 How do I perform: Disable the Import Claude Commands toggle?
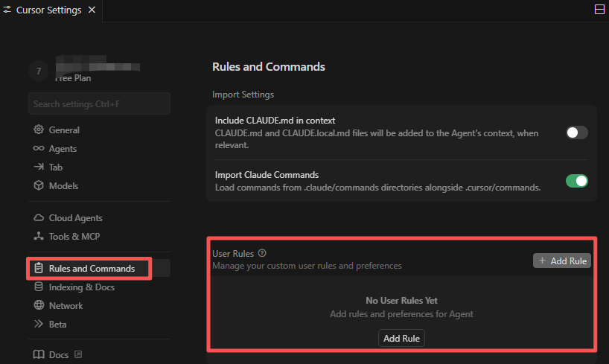point(577,181)
